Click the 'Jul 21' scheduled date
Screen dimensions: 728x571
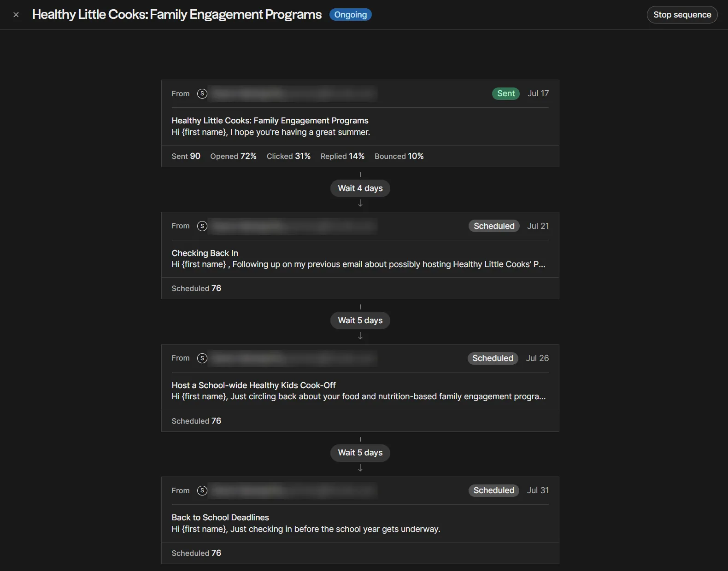point(538,226)
